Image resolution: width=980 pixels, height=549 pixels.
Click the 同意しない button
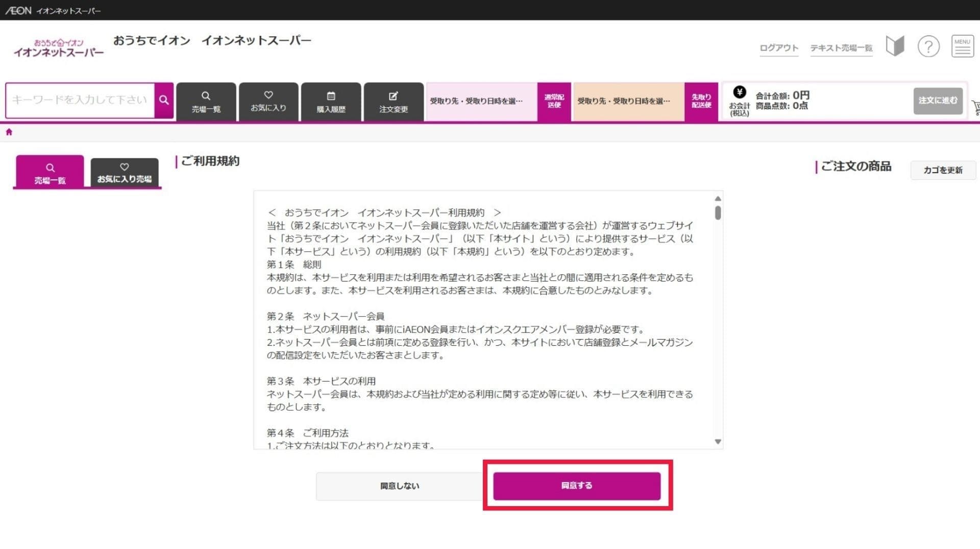(400, 486)
